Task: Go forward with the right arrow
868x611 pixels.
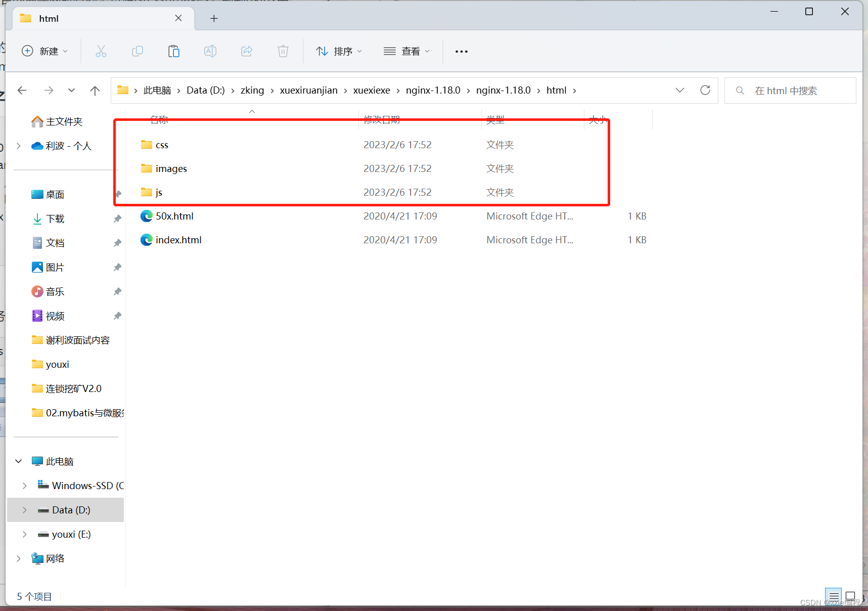Action: point(49,91)
